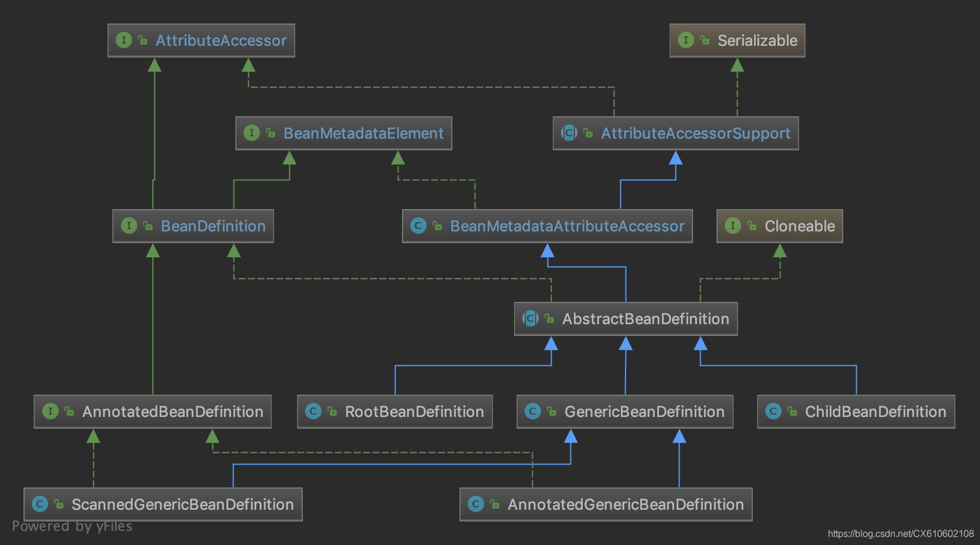
Task: Select the AbstractBeanDefinition label text
Action: (x=646, y=319)
